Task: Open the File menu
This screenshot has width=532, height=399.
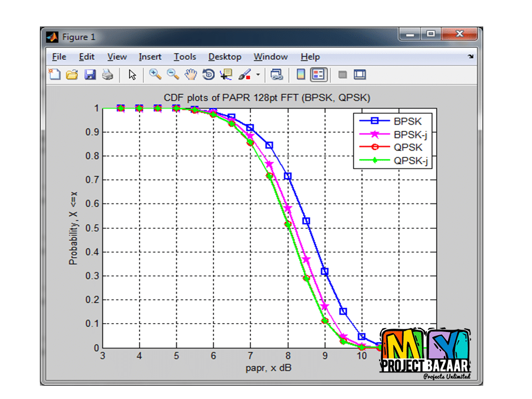Action: (59, 57)
